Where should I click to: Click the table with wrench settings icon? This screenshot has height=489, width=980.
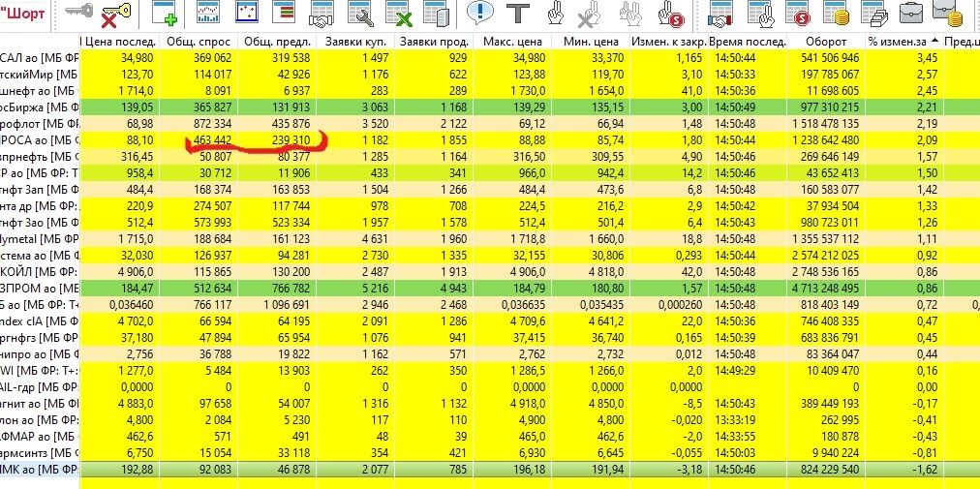(x=360, y=14)
